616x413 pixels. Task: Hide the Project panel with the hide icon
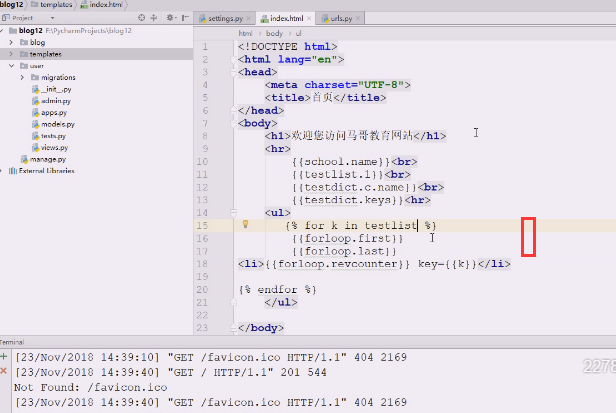[x=185, y=17]
